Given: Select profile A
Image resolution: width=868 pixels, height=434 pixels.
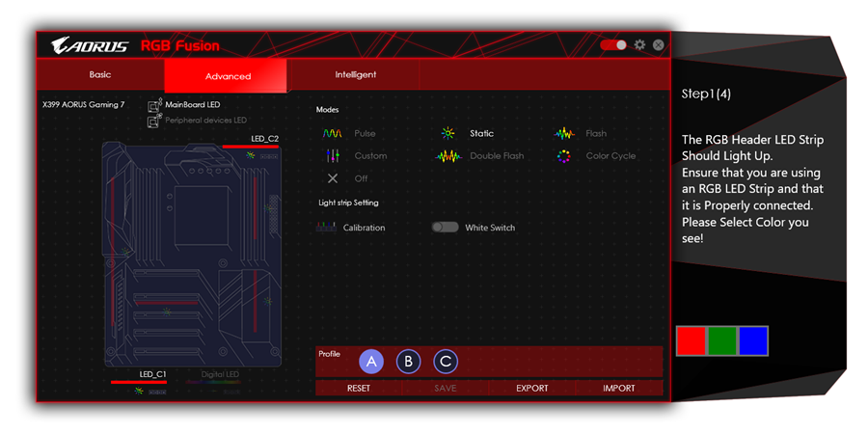Looking at the screenshot, I should coord(371,362).
